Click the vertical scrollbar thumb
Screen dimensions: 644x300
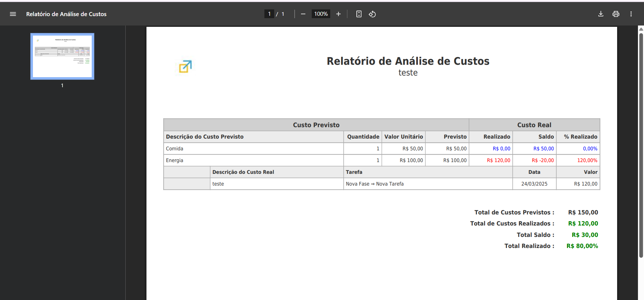(641, 145)
